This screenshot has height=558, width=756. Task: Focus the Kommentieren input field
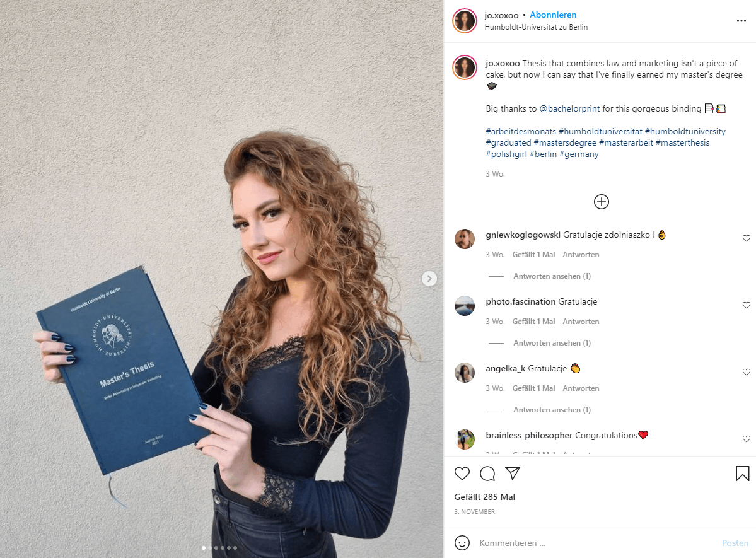click(x=596, y=543)
